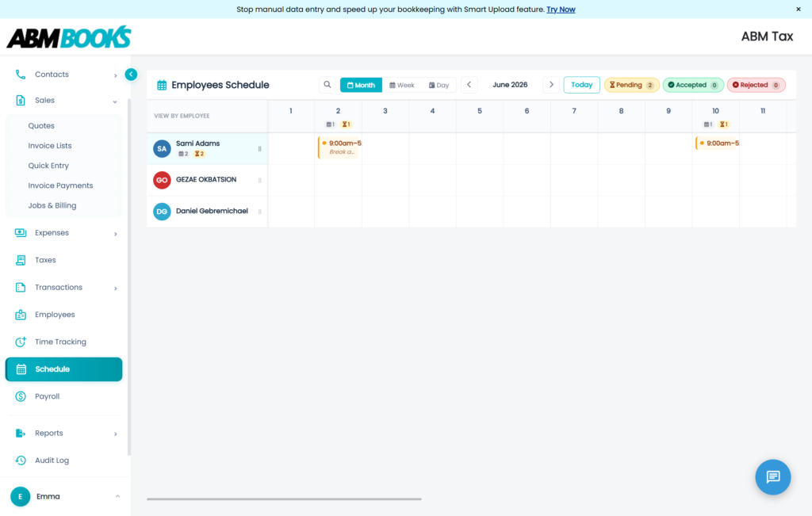Click the horizontal scrollbar below schedule

coord(284,499)
